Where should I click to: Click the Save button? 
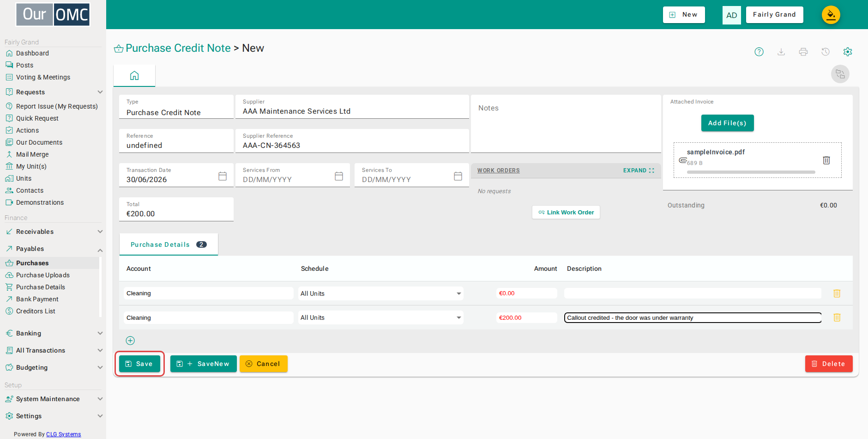tap(139, 364)
